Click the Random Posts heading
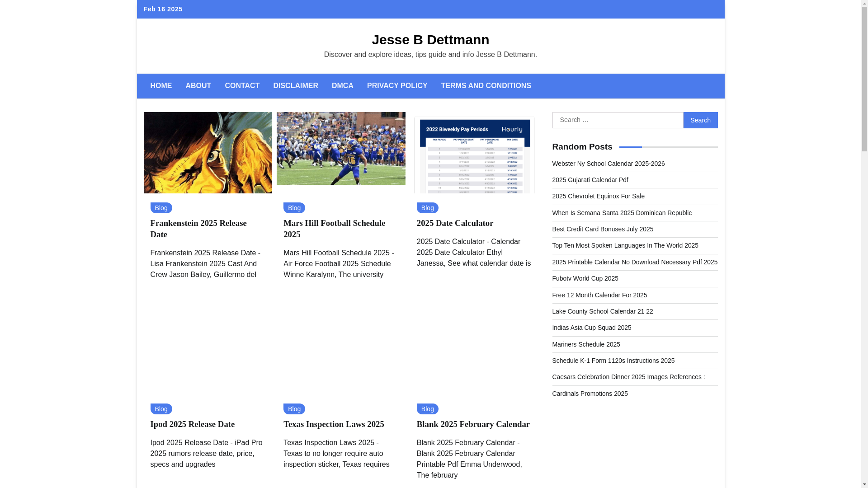Viewport: 868px width, 488px height. [582, 147]
